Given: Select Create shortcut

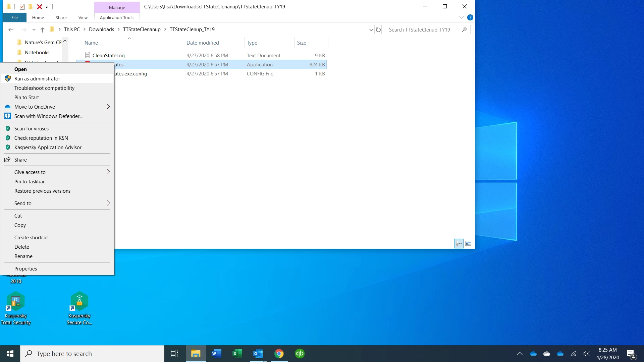Looking at the screenshot, I should (x=57, y=238).
